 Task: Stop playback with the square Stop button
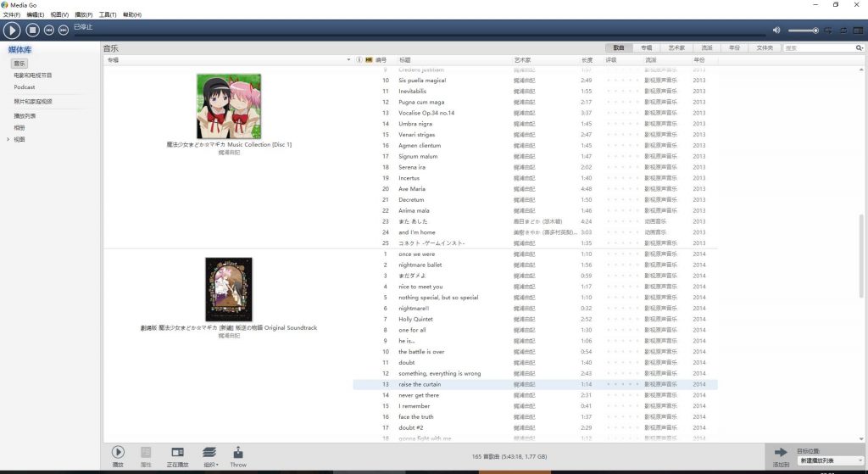33,31
